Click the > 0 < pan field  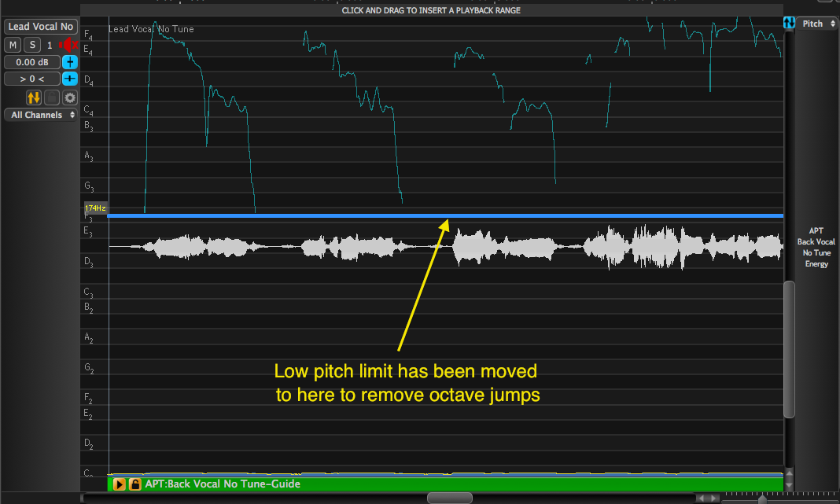[31, 79]
